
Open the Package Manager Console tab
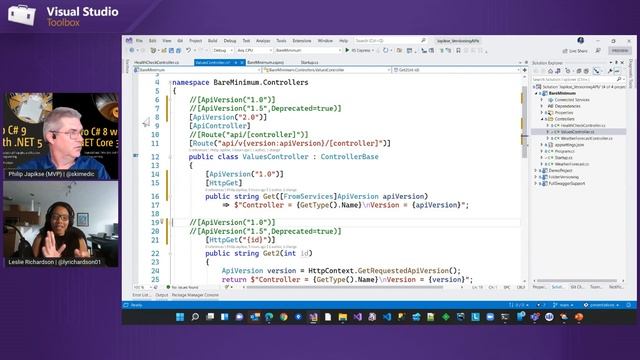click(195, 295)
